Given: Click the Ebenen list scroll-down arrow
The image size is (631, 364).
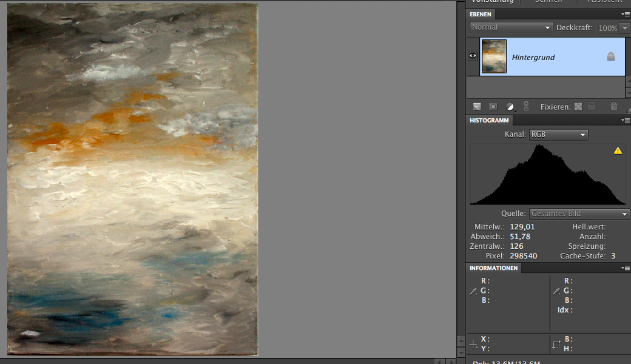Looking at the screenshot, I should tap(628, 92).
